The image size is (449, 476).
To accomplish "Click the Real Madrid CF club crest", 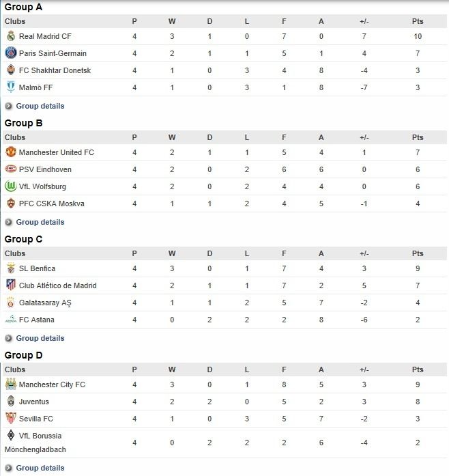I will tap(11, 36).
